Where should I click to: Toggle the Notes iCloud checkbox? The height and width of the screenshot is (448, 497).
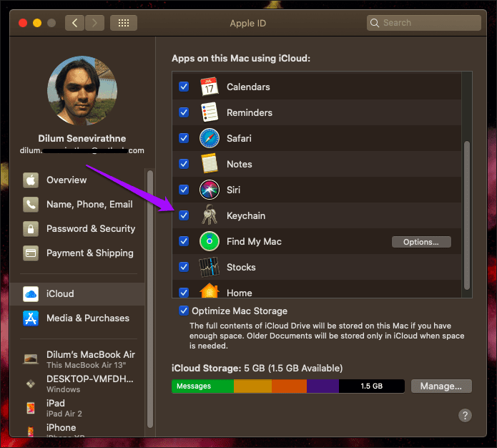point(184,164)
